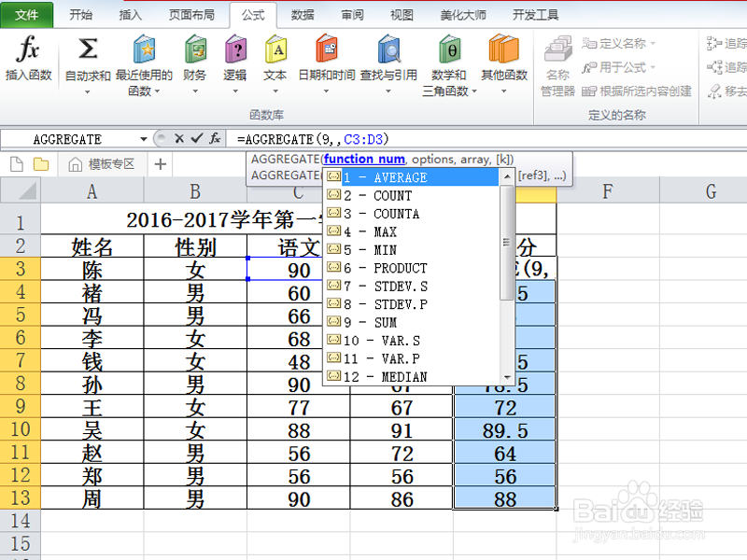Image resolution: width=747 pixels, height=560 pixels.
Task: Select '11 - VAR.P' from the list
Action: tap(412, 358)
